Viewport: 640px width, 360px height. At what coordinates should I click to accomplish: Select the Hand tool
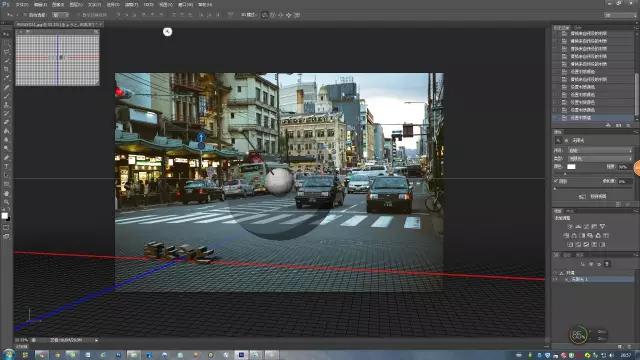(6, 193)
